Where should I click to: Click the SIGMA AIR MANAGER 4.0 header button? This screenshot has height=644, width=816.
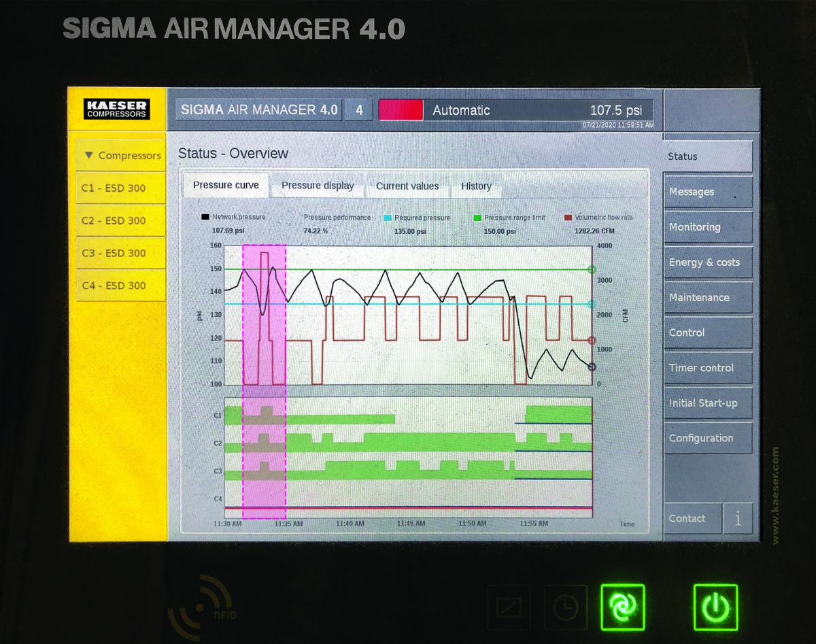[x=258, y=110]
